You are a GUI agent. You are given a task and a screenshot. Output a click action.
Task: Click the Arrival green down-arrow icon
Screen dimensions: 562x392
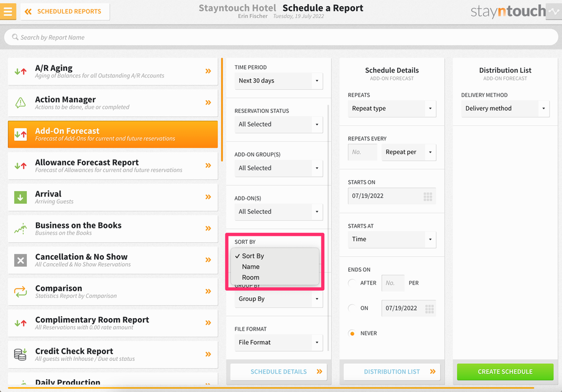20,197
